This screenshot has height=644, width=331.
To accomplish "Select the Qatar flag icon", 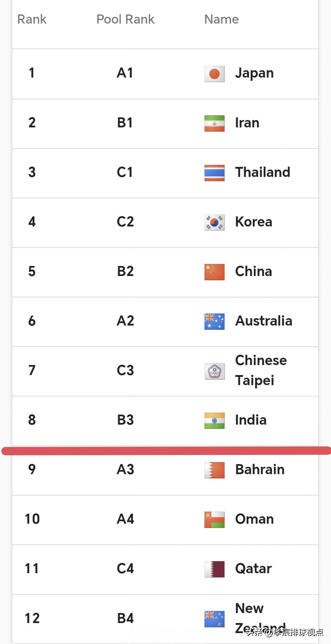I will coord(214,569).
